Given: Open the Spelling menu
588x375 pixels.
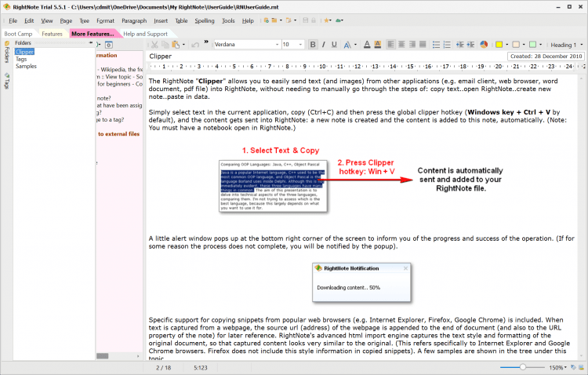Looking at the screenshot, I should coord(205,20).
